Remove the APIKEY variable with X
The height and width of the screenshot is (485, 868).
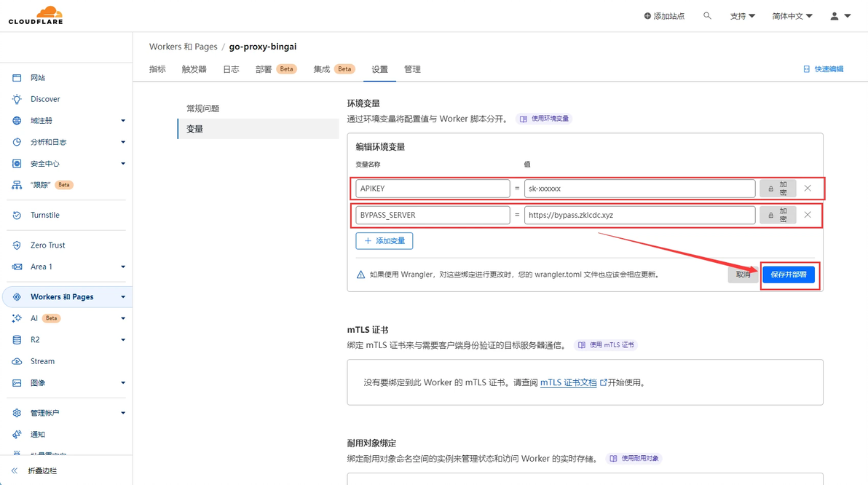(808, 188)
